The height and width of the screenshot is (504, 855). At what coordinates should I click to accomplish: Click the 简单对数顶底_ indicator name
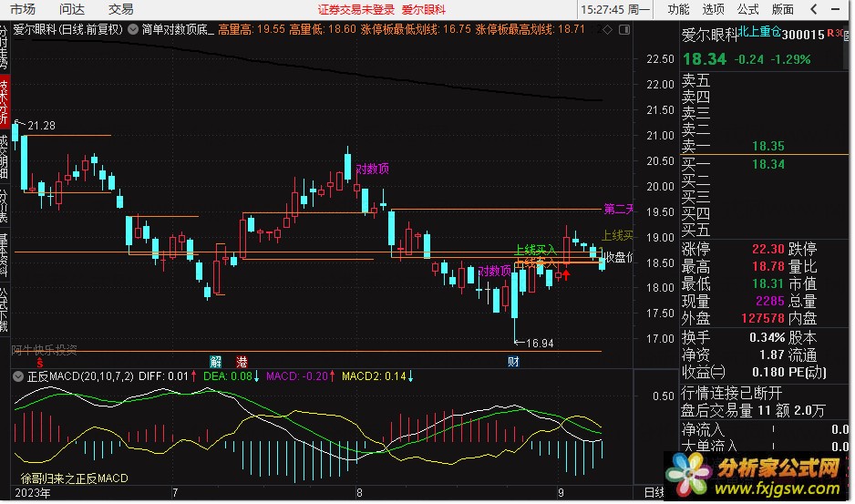(179, 29)
